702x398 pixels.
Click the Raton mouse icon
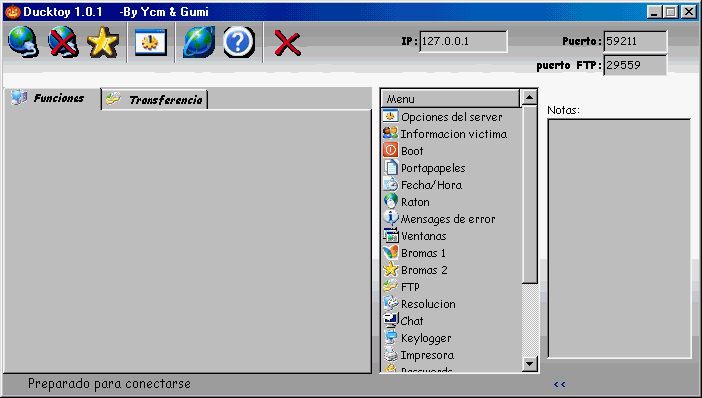[x=390, y=201]
